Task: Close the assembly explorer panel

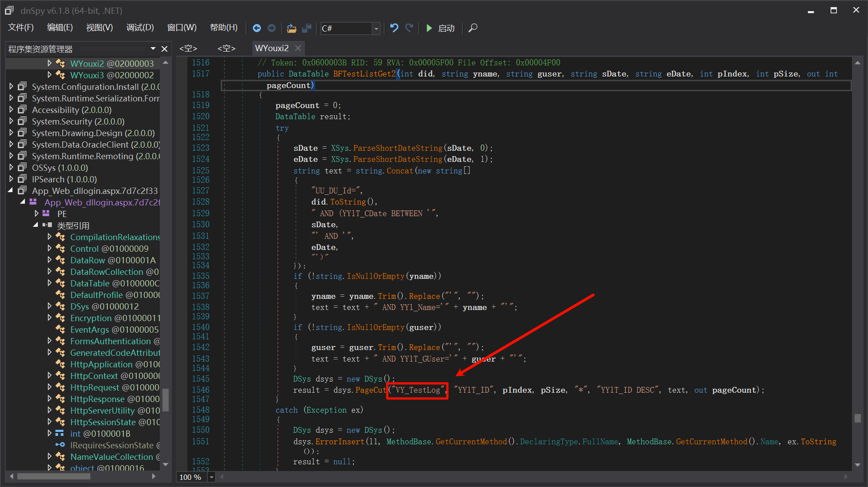Action: pos(164,49)
